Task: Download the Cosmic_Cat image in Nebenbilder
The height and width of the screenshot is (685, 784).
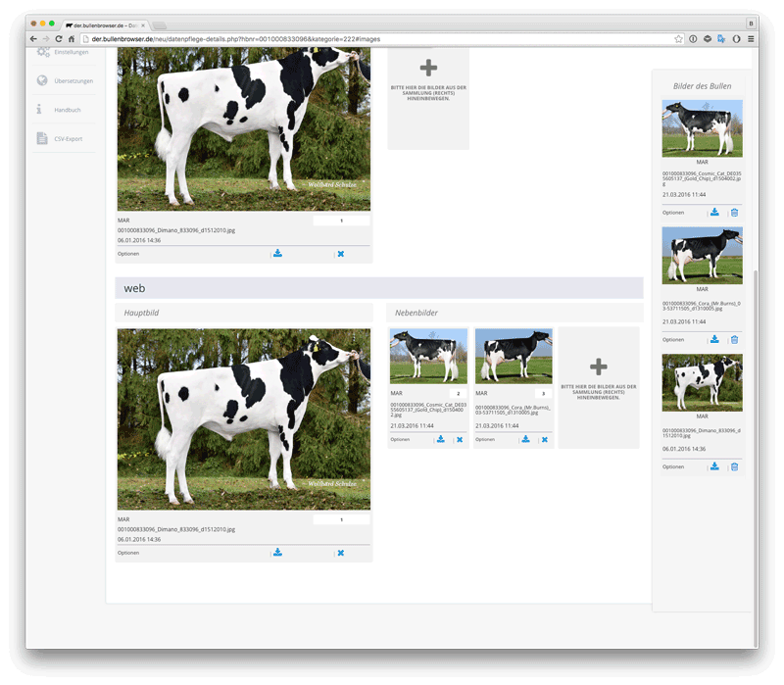Action: tap(441, 439)
